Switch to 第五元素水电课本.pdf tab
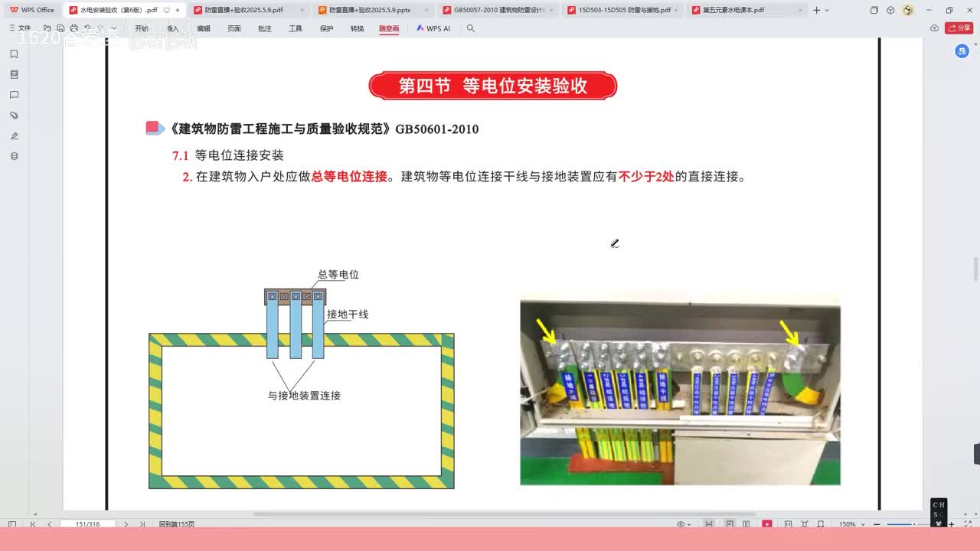 click(x=746, y=10)
